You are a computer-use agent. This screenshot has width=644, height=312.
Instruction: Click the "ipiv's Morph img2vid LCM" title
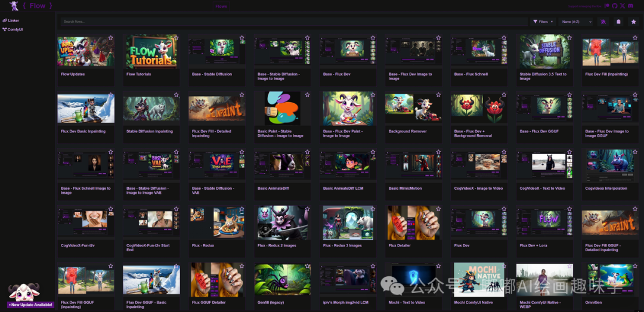click(346, 302)
